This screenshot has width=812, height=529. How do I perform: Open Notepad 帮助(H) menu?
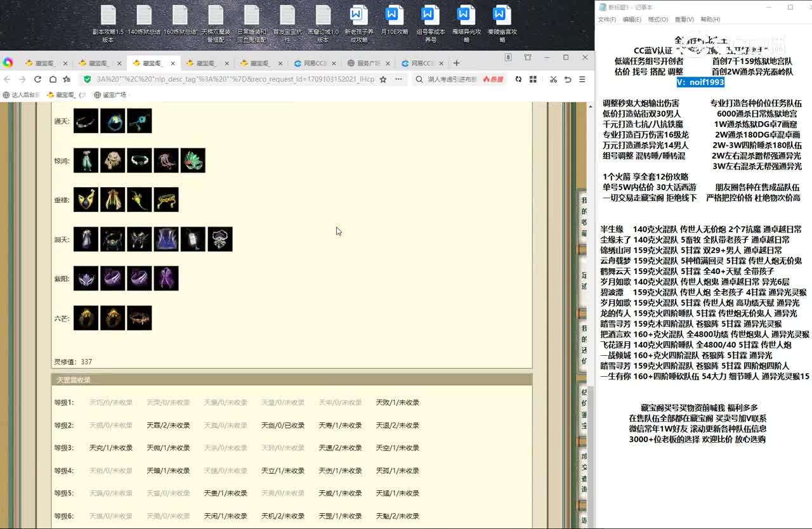point(710,20)
